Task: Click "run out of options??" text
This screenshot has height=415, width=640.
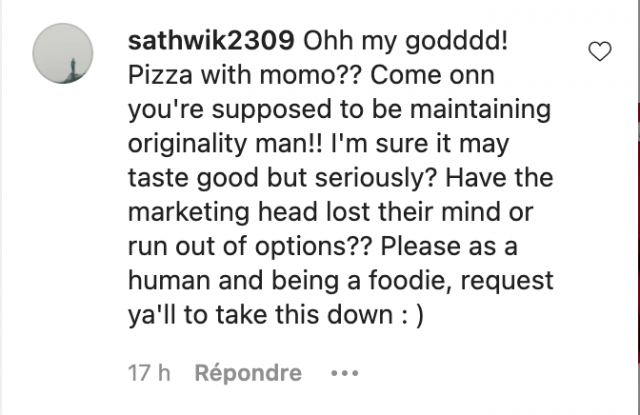Action: (250, 247)
